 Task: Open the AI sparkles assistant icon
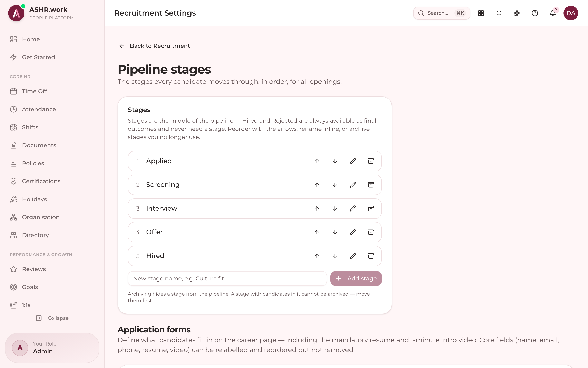pyautogui.click(x=517, y=13)
